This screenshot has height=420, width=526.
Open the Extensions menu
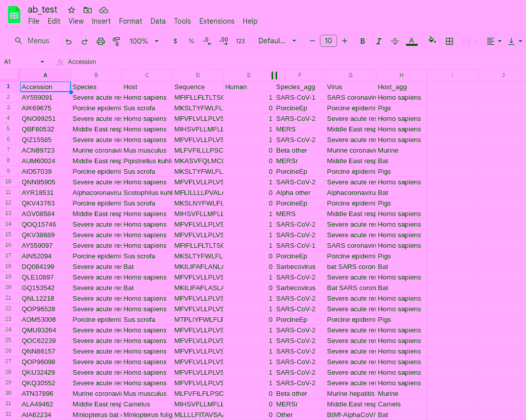217,21
